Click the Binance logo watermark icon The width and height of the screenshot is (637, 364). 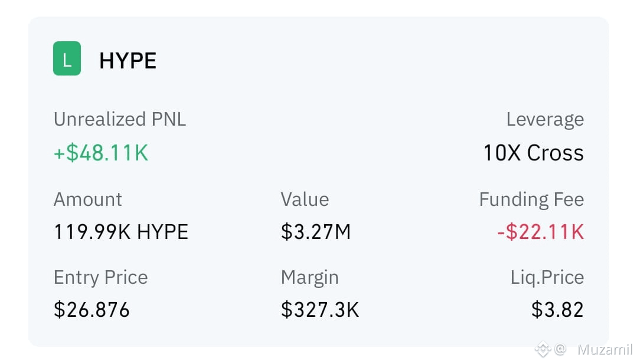tap(543, 349)
